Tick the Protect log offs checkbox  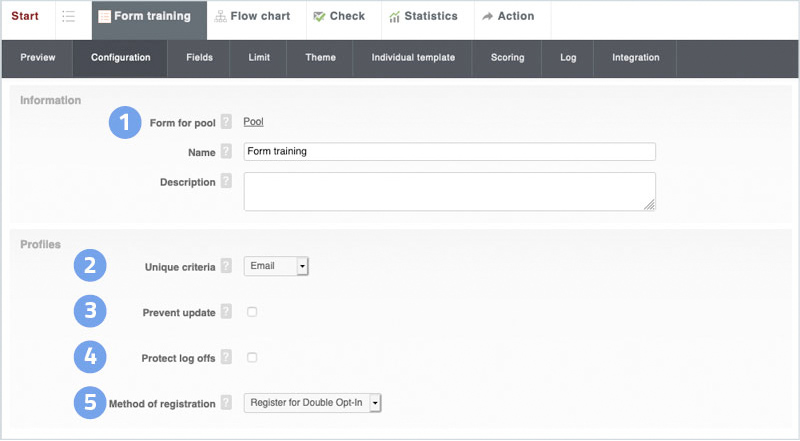252,357
